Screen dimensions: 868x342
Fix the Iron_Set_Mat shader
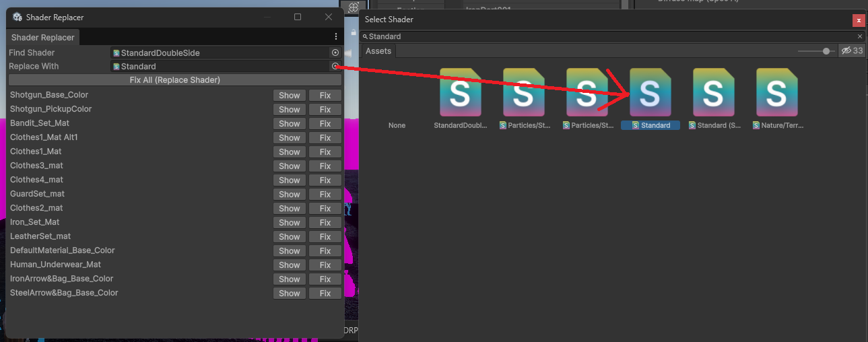click(325, 223)
